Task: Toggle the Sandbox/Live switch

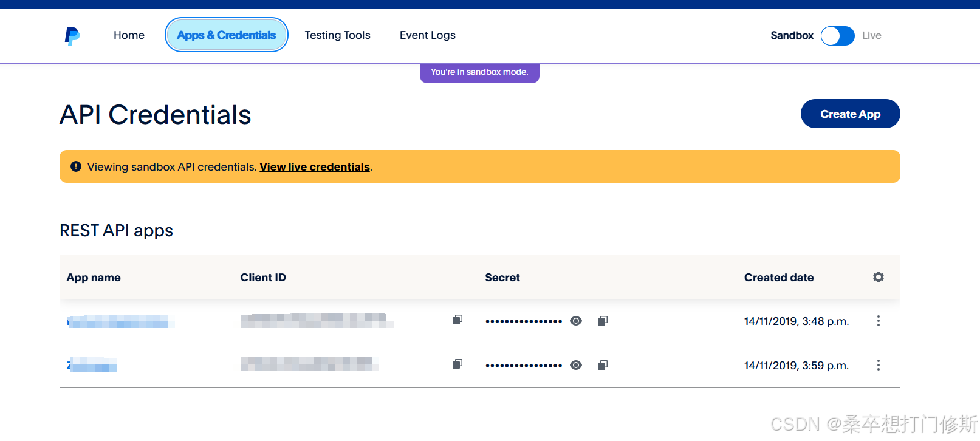Action: pos(838,36)
